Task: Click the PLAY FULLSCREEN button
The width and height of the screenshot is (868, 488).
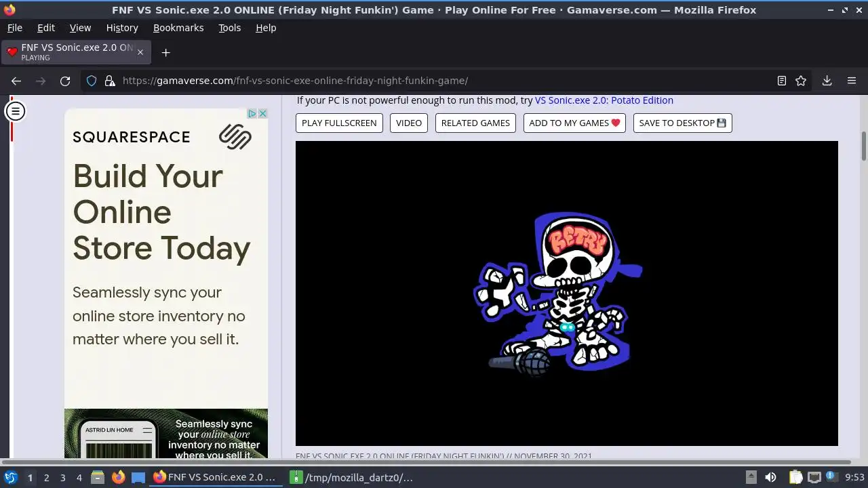Action: [339, 123]
